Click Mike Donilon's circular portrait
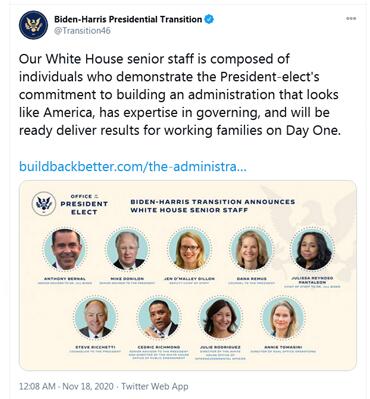The image size is (370, 399). coord(127,250)
